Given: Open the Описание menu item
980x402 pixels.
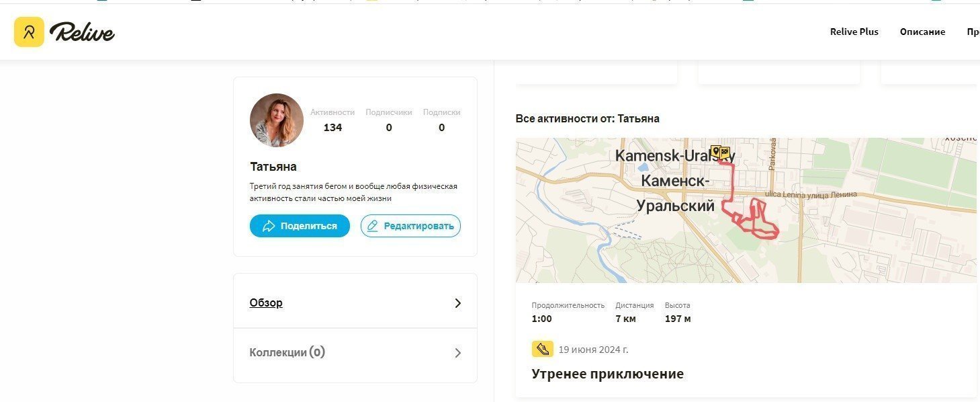Looking at the screenshot, I should (922, 32).
